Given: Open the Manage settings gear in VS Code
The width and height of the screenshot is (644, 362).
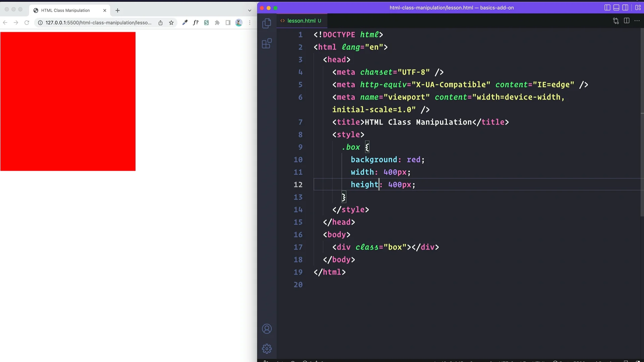Looking at the screenshot, I should pyautogui.click(x=267, y=348).
